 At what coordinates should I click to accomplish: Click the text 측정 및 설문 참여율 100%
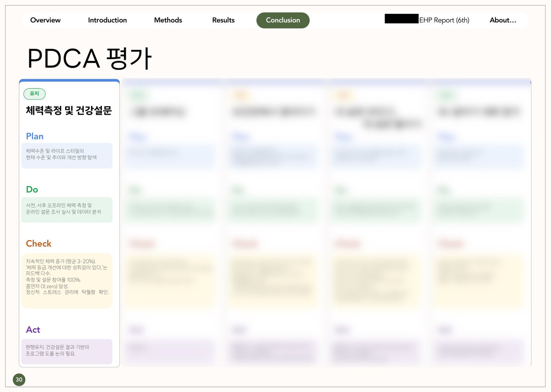click(54, 280)
